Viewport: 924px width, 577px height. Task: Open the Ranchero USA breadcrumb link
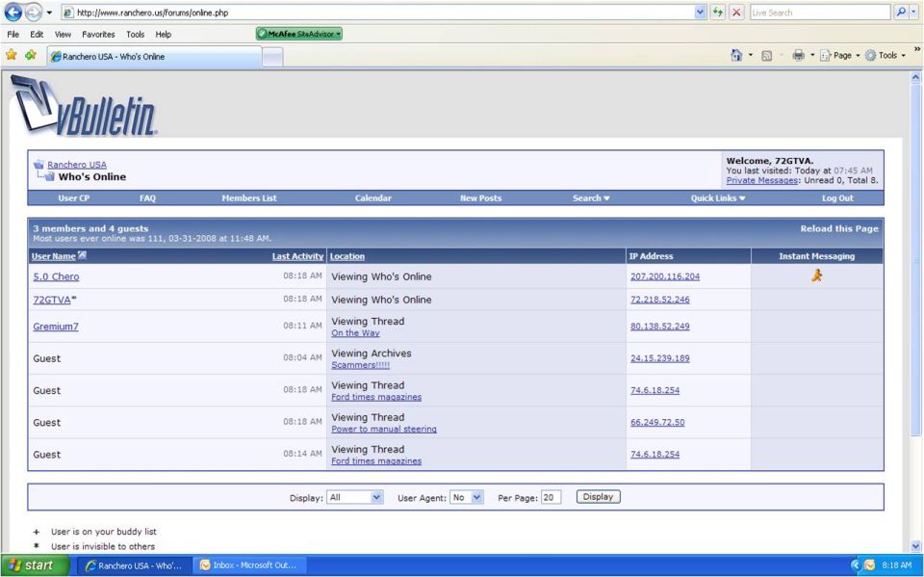coord(77,165)
